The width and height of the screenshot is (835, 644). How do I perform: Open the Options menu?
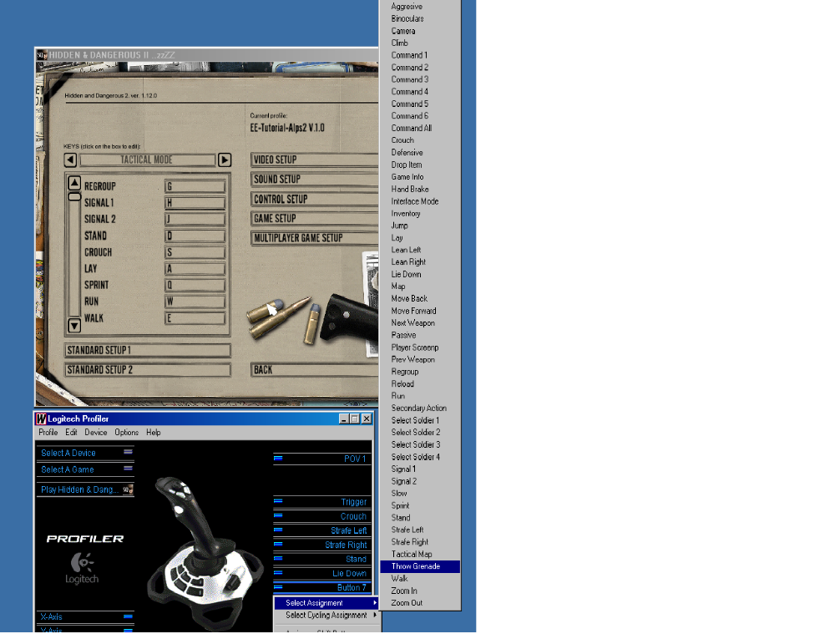[x=127, y=433]
